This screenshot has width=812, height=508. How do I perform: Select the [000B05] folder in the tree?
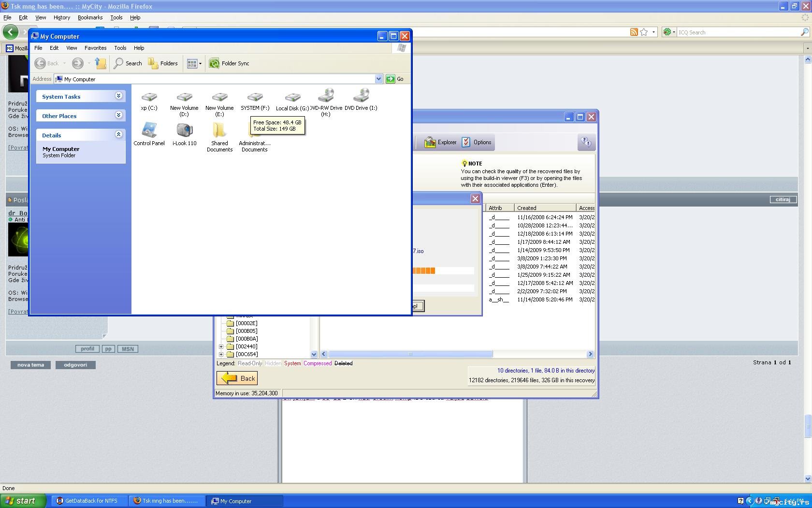pyautogui.click(x=246, y=331)
